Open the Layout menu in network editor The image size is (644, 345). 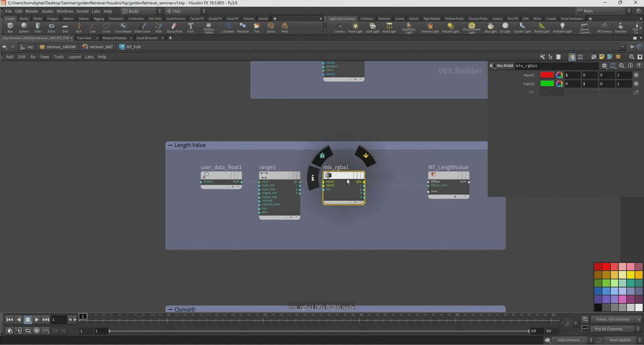coord(74,57)
